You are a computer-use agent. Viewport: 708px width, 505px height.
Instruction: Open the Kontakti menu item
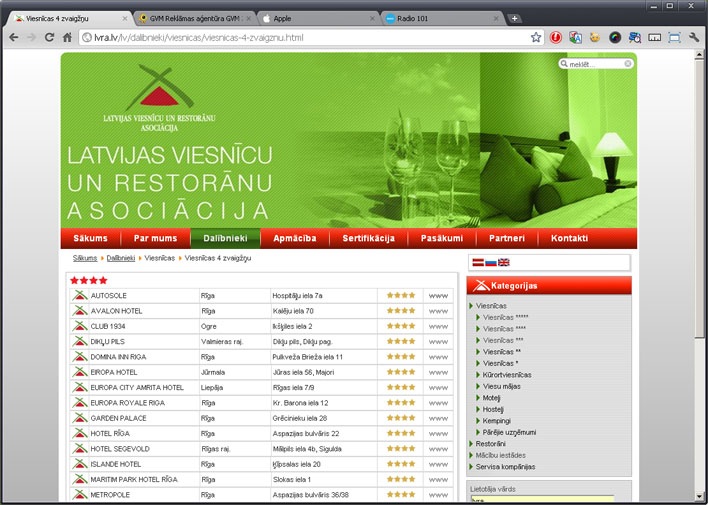click(569, 238)
